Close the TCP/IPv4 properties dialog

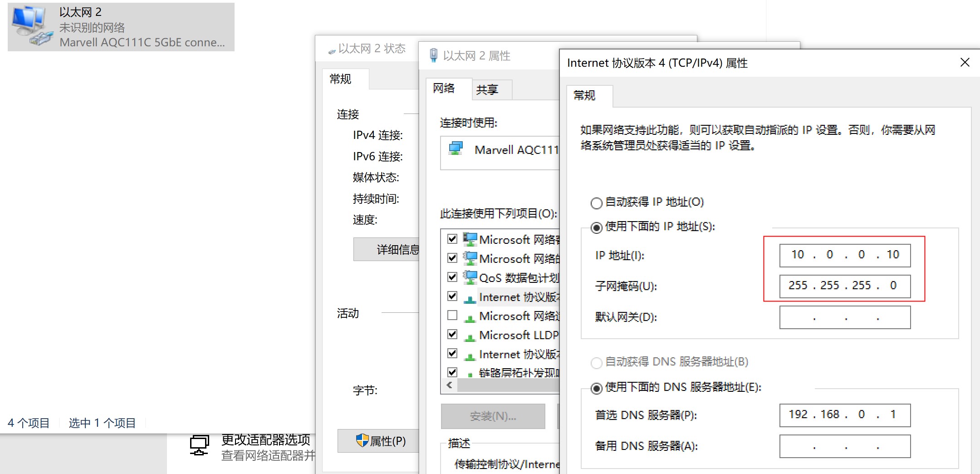965,63
